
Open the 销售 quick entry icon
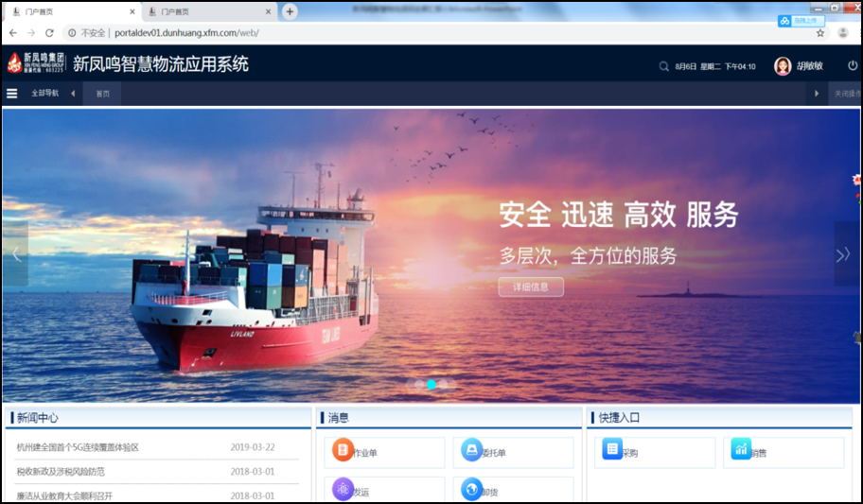point(741,450)
